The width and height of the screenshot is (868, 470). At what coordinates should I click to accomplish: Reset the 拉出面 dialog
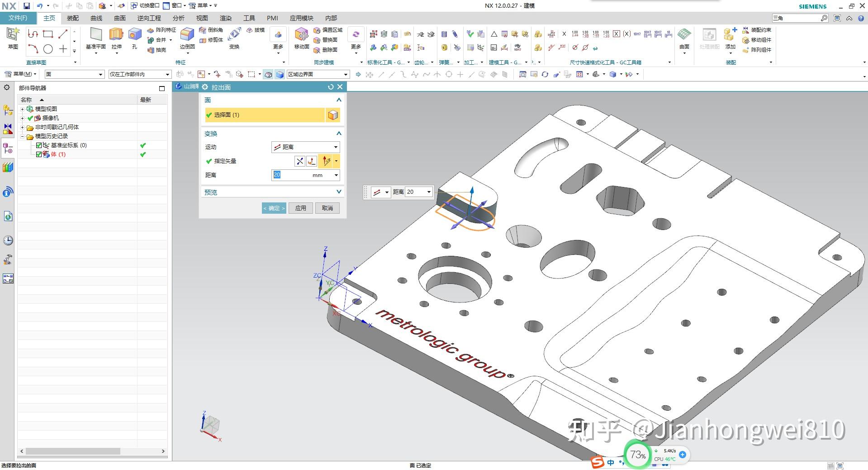[x=331, y=87]
